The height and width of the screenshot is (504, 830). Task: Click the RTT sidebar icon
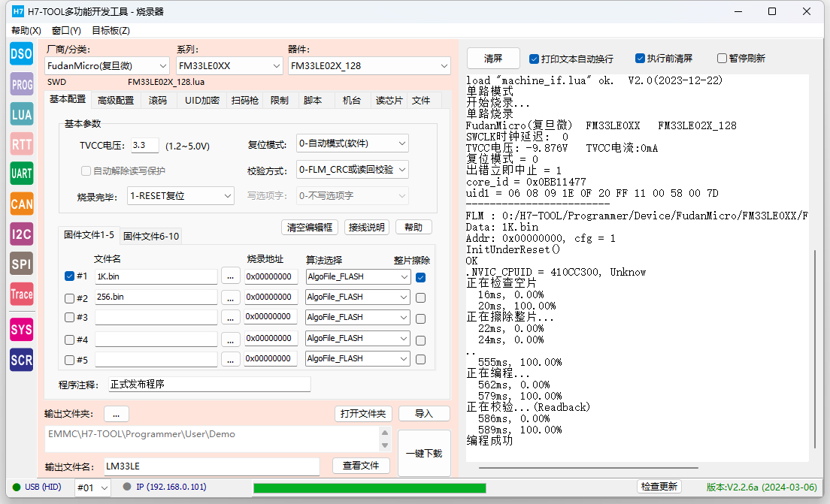click(21, 143)
